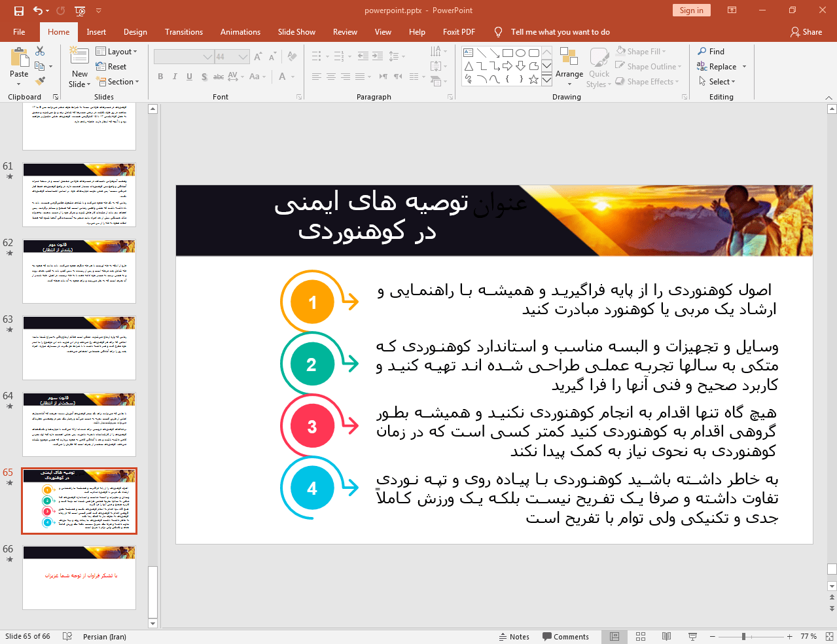Switch to Reading View icon
This screenshot has width=837, height=644.
(666, 636)
